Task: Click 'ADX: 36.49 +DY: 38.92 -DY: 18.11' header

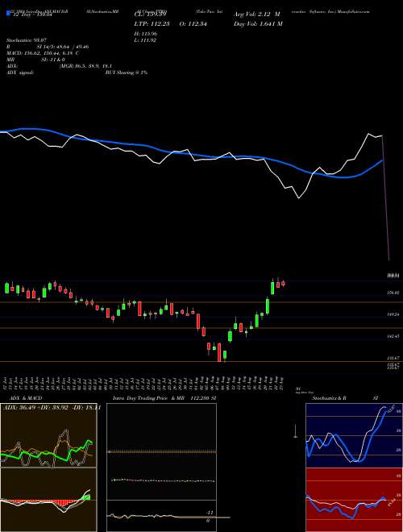Action: click(50, 407)
